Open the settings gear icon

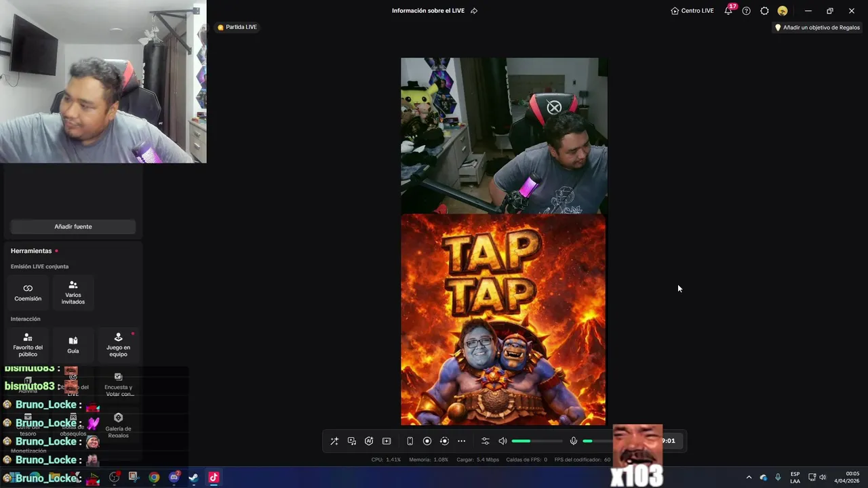coord(764,11)
